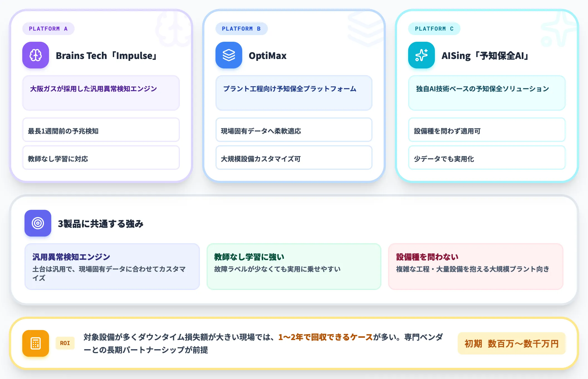Click the sentence ending 長期パートナーシップが前提
This screenshot has height=379, width=588.
263,343
